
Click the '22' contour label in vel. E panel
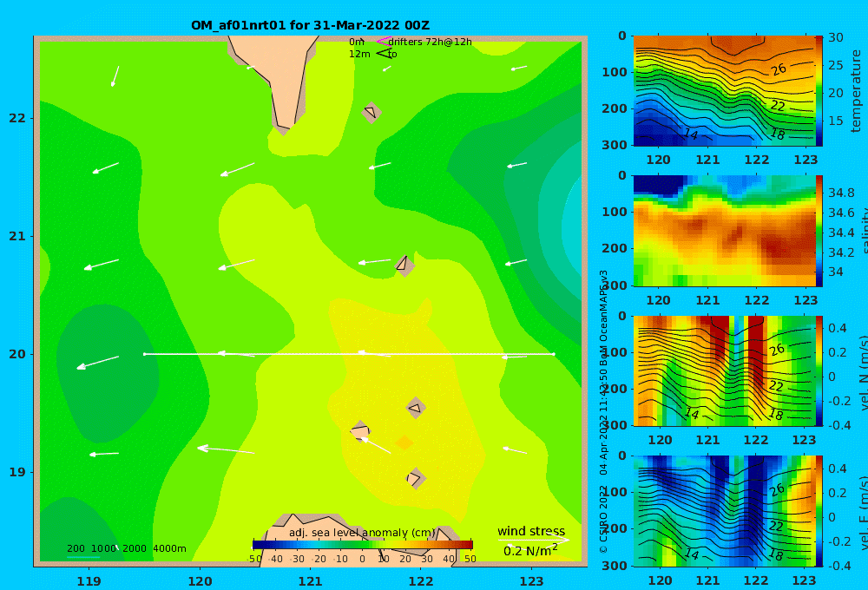[776, 526]
